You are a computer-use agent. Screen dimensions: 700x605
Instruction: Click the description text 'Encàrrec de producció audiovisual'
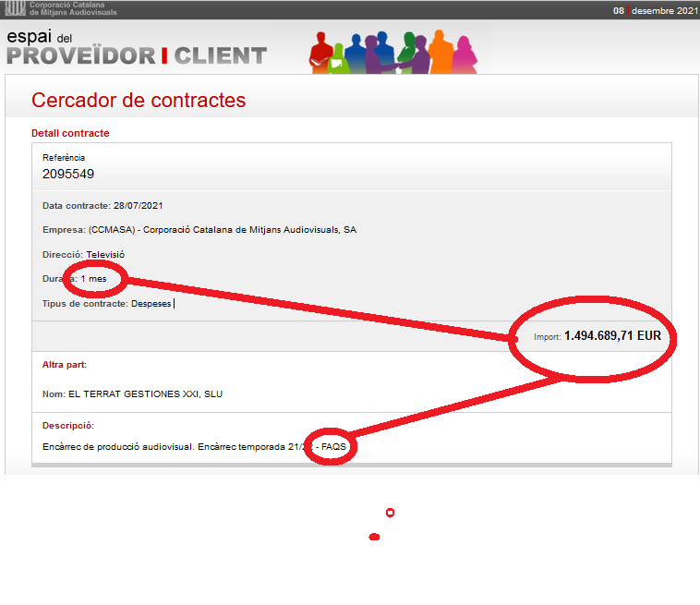(x=118, y=447)
